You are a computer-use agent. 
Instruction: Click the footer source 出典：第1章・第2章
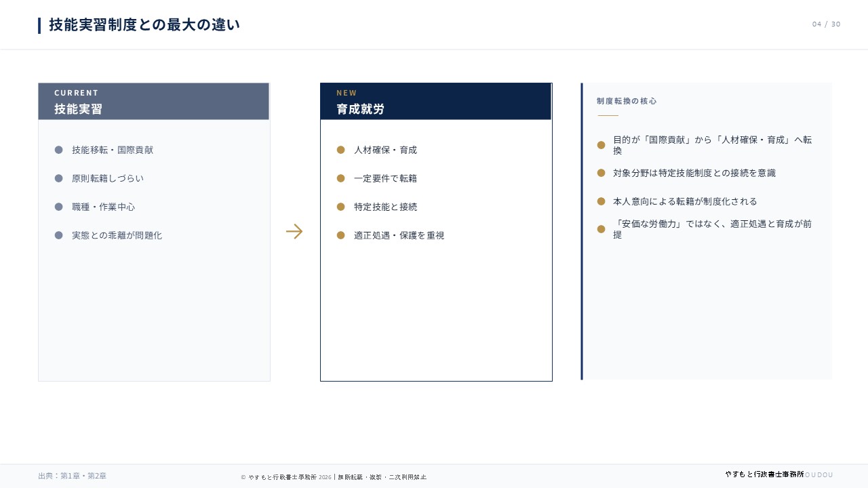tap(73, 476)
